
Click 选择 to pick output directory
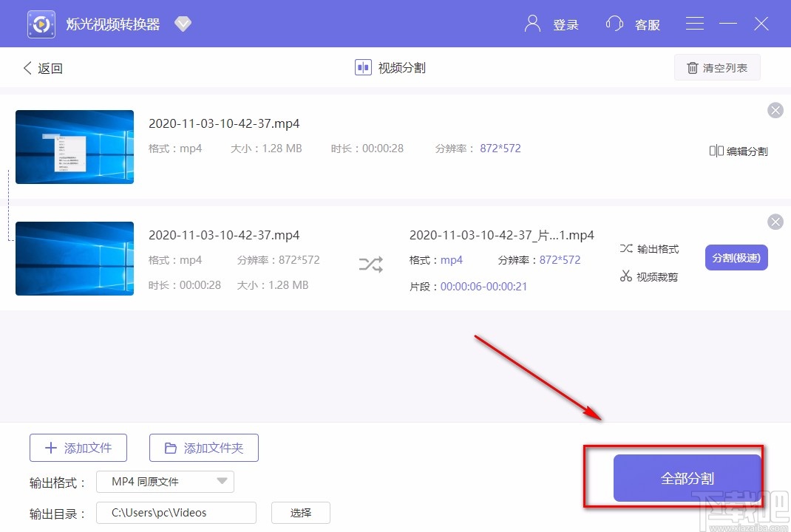point(300,512)
